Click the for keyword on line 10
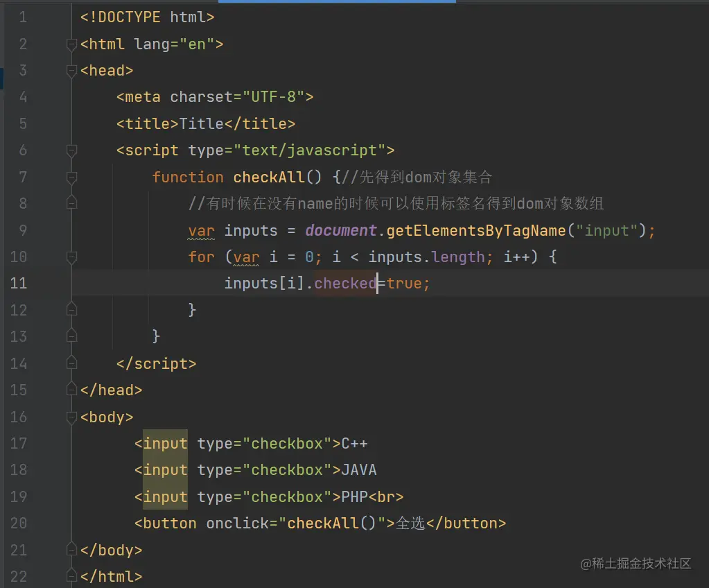 (201, 257)
